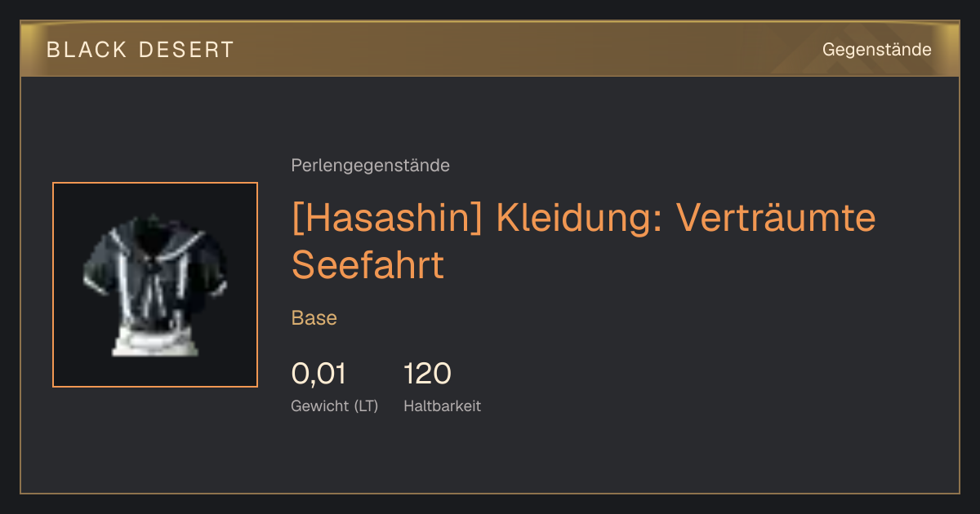Open the Verträumte Seefahrt item title

click(x=583, y=241)
